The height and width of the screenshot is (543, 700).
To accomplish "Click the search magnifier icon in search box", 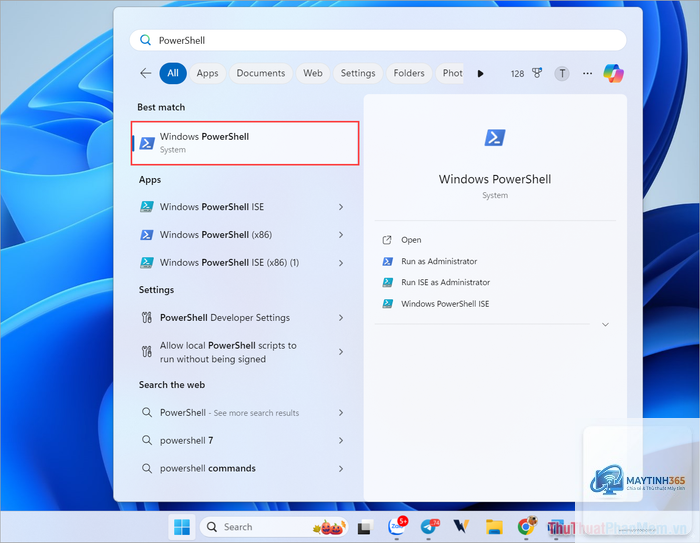I will pyautogui.click(x=145, y=40).
